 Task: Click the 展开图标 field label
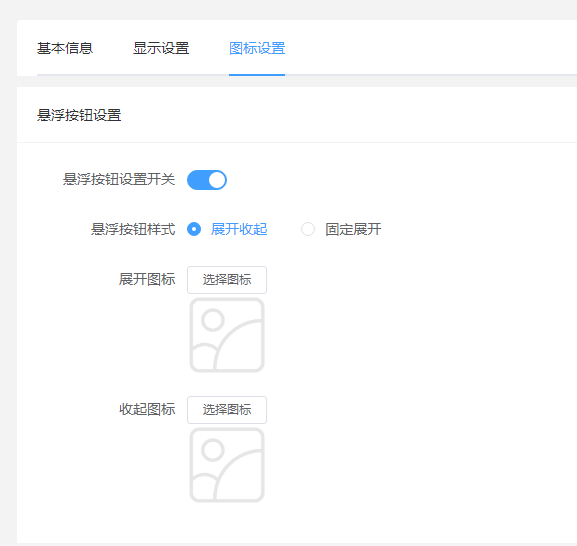pyautogui.click(x=147, y=279)
